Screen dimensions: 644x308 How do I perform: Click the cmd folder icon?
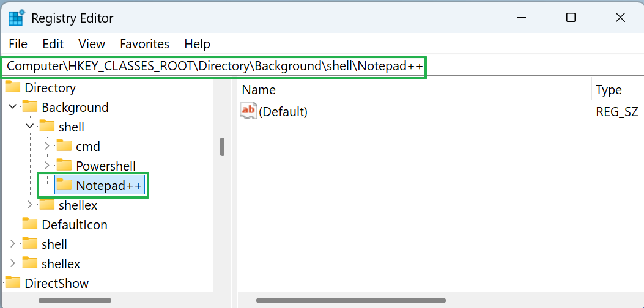(64, 146)
